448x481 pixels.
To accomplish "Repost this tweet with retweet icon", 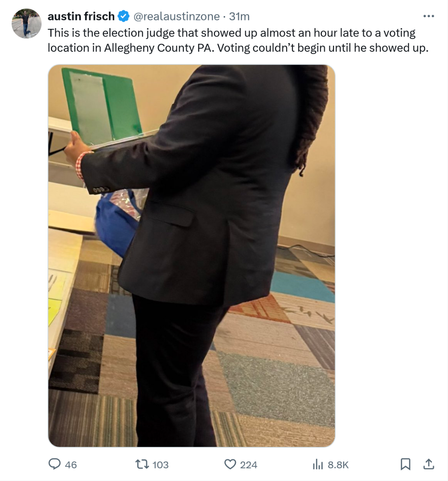I will click(141, 464).
